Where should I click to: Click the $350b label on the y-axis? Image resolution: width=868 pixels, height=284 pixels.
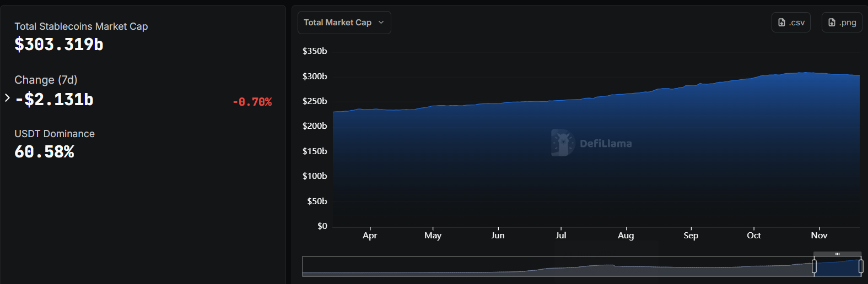pos(315,51)
